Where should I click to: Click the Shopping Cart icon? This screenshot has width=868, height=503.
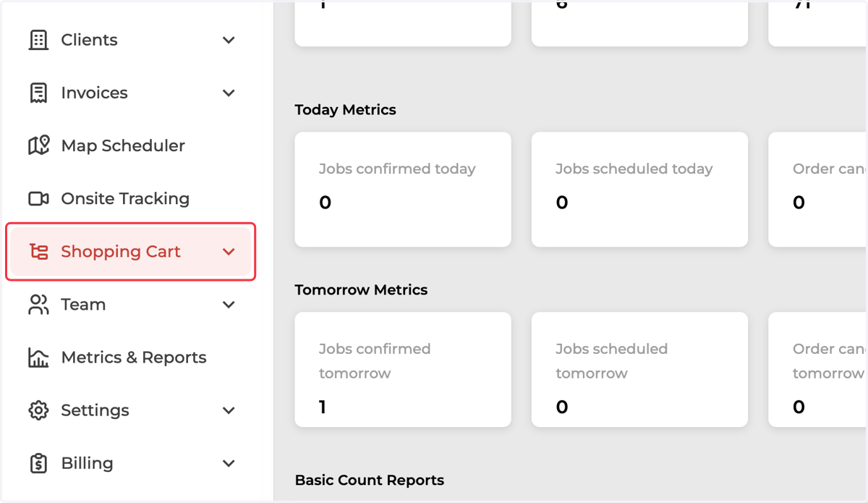pyautogui.click(x=38, y=251)
